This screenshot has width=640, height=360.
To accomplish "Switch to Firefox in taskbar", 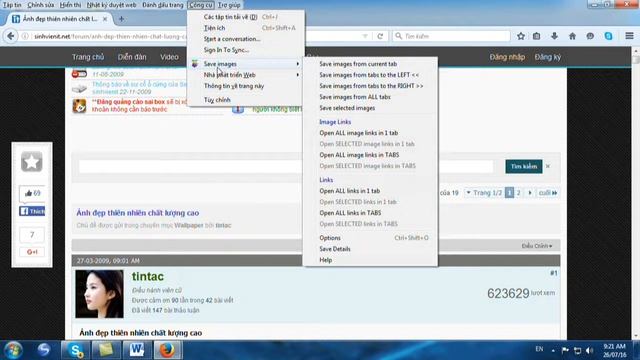I will pos(167,350).
